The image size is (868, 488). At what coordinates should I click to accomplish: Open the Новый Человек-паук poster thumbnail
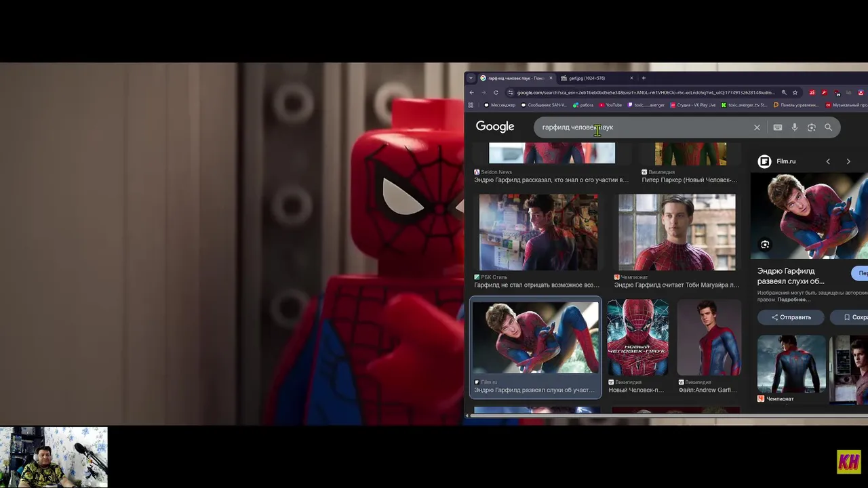tap(637, 338)
